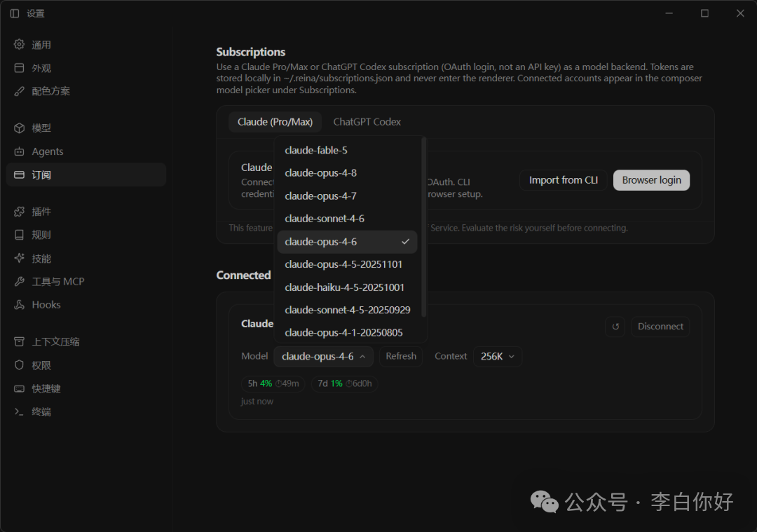Click the 'just now' timestamp text
The width and height of the screenshot is (757, 532).
(x=257, y=401)
